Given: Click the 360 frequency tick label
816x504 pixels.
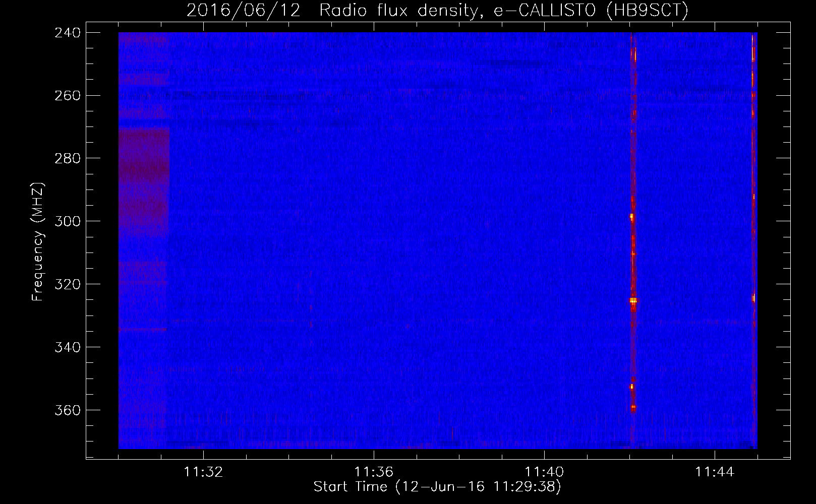Looking at the screenshot, I should [68, 411].
